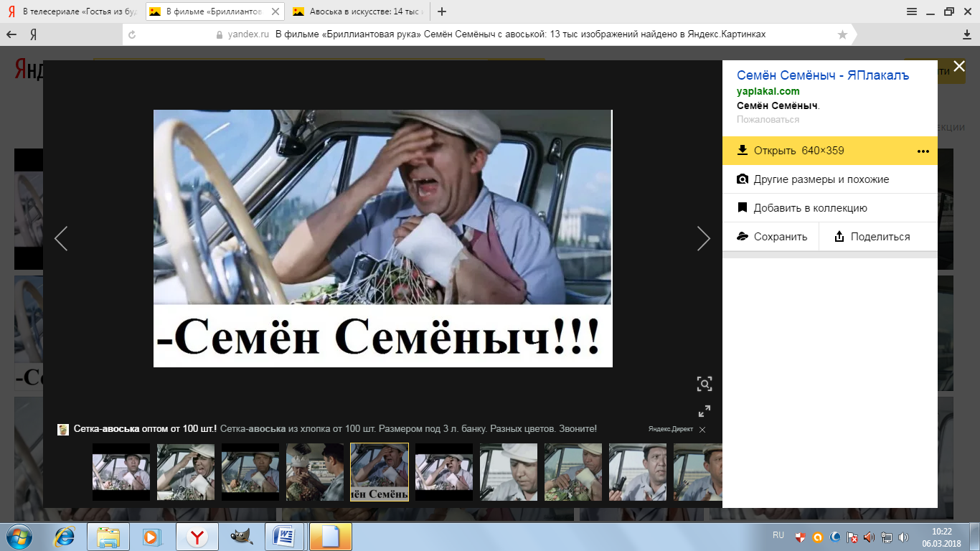980x551 pixels.
Task: Search by image fragment magnifier icon
Action: click(x=705, y=384)
